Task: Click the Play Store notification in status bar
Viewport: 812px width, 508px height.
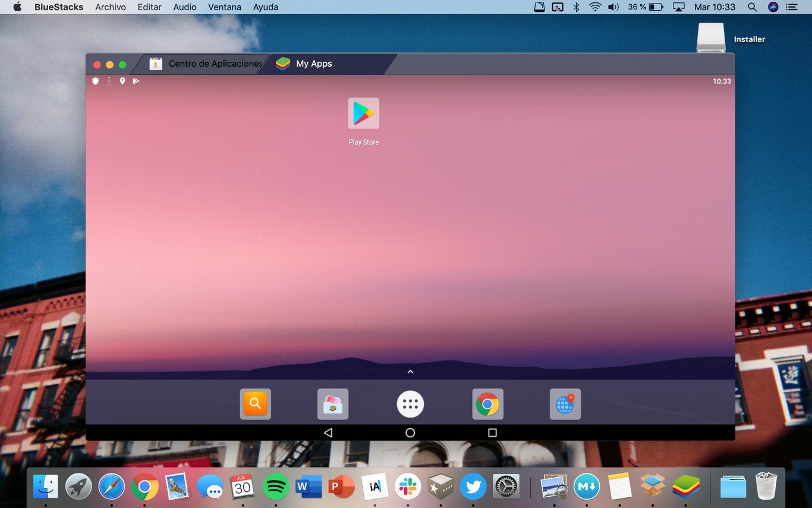Action: click(x=136, y=81)
